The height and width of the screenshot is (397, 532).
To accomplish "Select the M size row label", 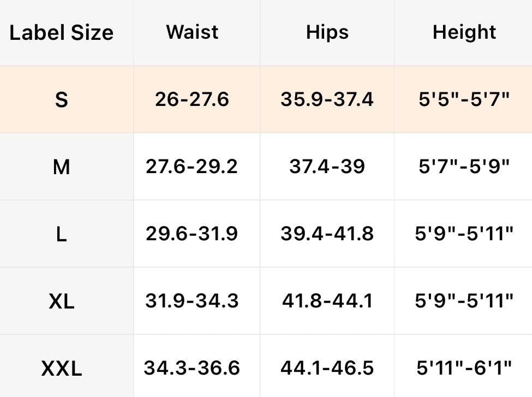I will click(62, 167).
